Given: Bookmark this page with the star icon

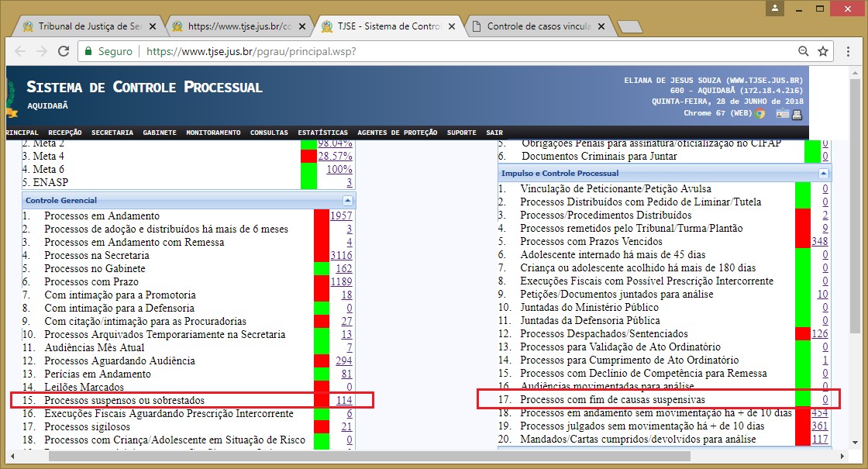Looking at the screenshot, I should coord(823,51).
